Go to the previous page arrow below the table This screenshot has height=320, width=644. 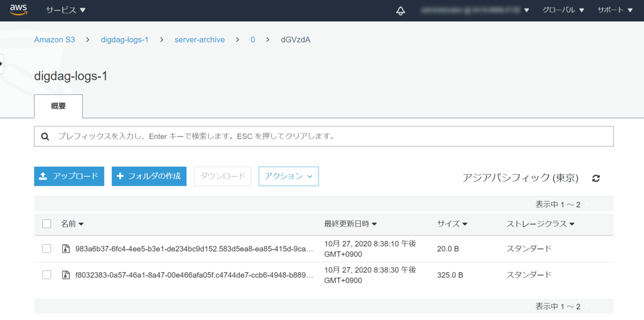coord(529,307)
